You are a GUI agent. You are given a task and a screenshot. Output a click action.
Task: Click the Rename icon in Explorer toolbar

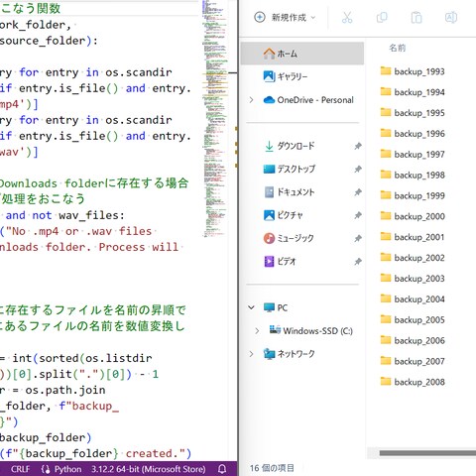pos(451,17)
